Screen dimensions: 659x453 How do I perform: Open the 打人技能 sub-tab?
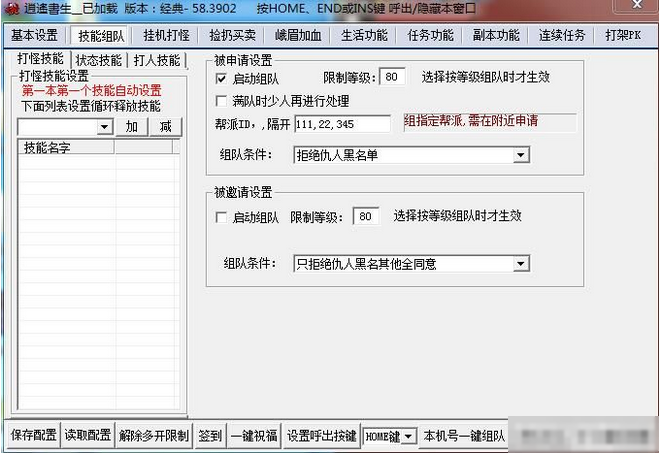[x=157, y=60]
